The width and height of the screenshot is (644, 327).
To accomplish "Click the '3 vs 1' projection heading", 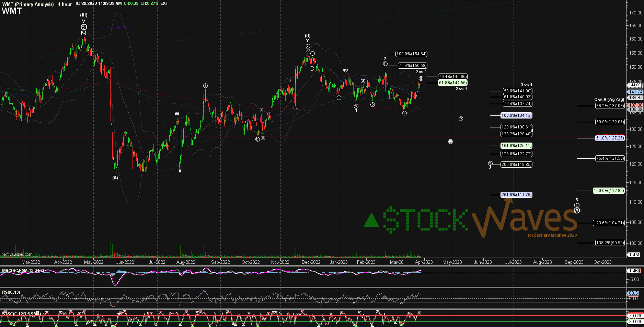I will point(527,85).
